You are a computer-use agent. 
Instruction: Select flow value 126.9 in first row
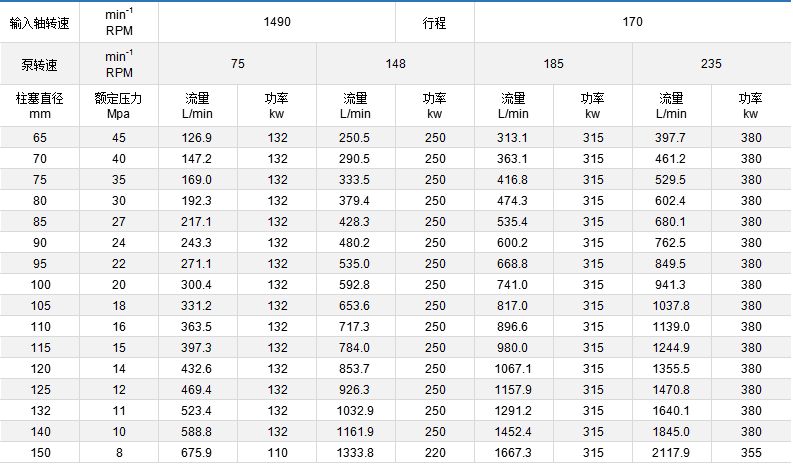[x=197, y=138]
